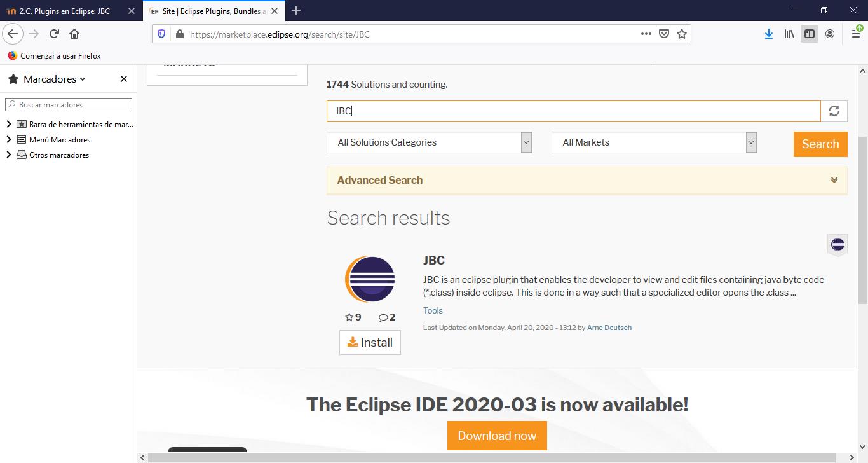
Task: Click the star favorites count on JBC
Action: [353, 317]
